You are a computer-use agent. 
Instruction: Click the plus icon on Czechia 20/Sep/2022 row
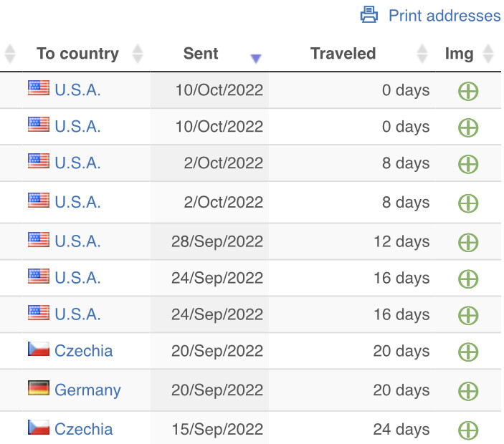[x=468, y=352]
